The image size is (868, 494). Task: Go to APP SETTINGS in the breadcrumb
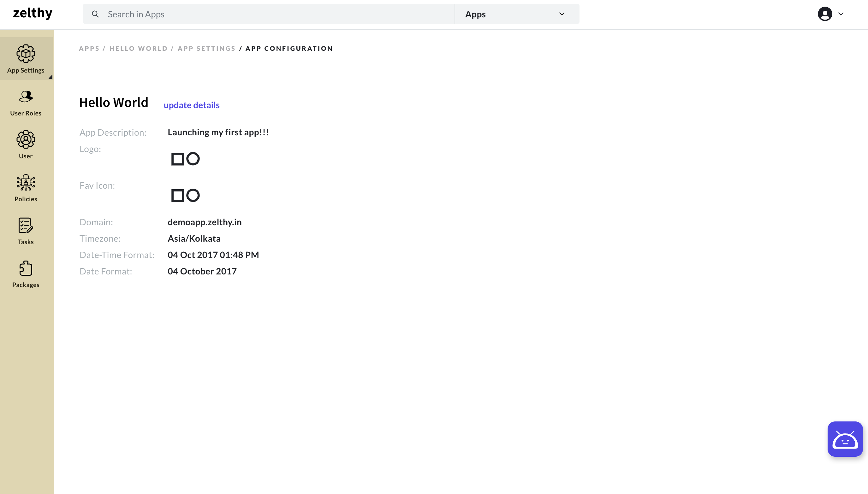(x=206, y=48)
